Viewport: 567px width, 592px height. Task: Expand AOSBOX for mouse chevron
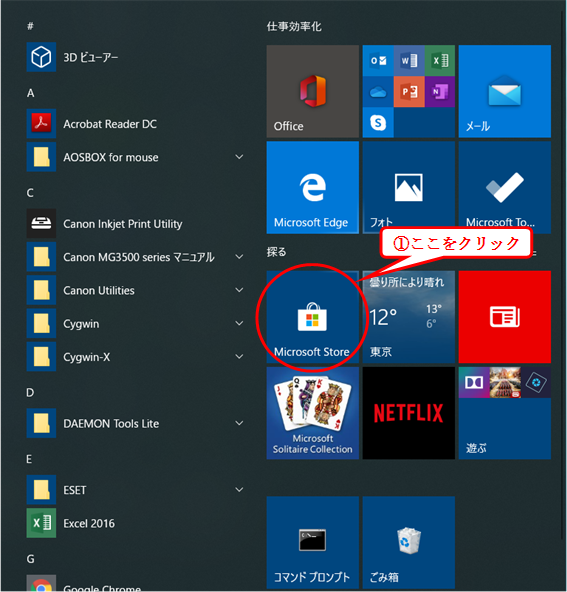[239, 157]
